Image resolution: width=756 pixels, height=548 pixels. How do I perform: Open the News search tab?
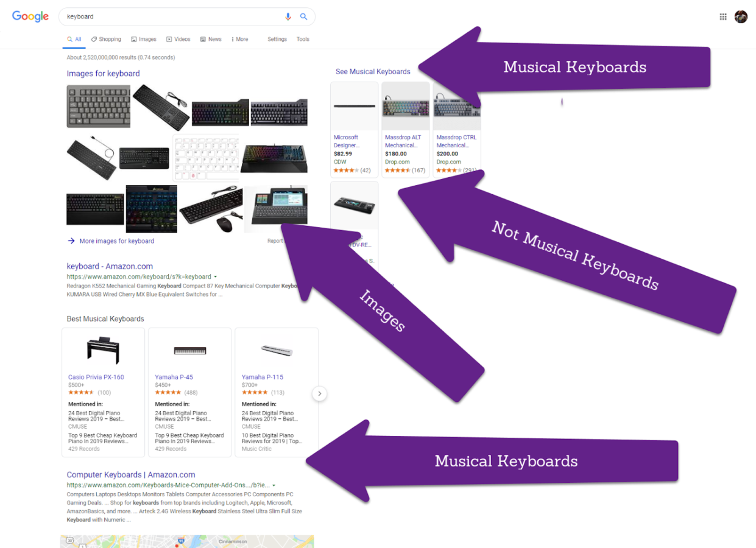tap(211, 40)
